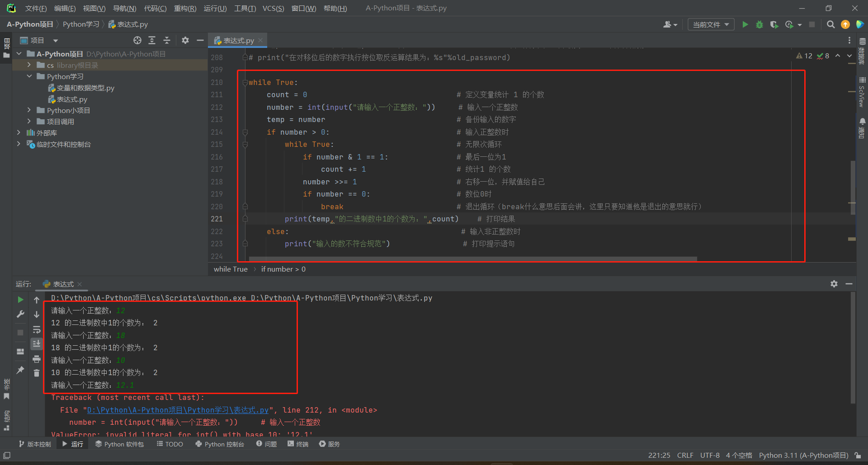Toggle scroll to end in console
Screen dimensions: 868x465
pos(37,344)
